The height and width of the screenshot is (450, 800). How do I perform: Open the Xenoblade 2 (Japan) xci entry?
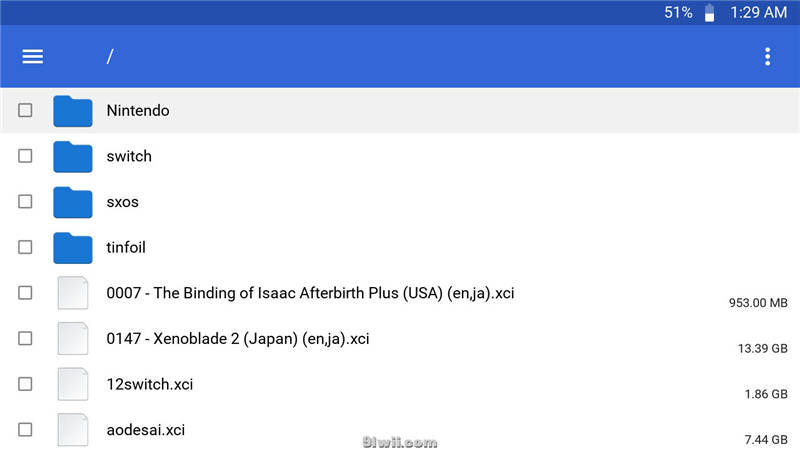point(238,339)
